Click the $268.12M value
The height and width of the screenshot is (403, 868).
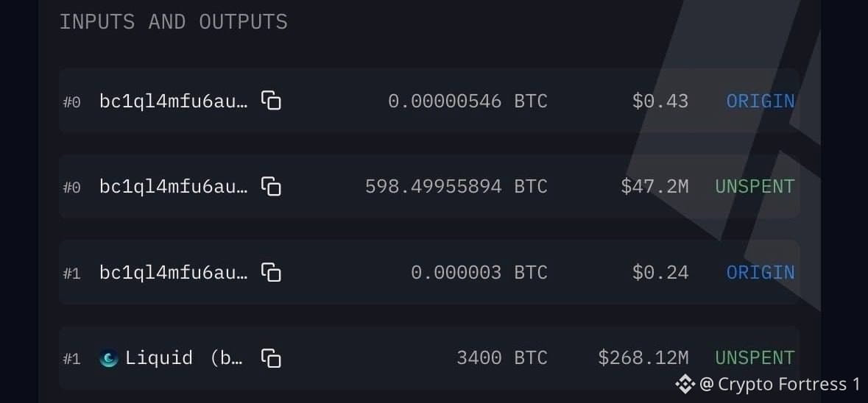click(x=643, y=358)
